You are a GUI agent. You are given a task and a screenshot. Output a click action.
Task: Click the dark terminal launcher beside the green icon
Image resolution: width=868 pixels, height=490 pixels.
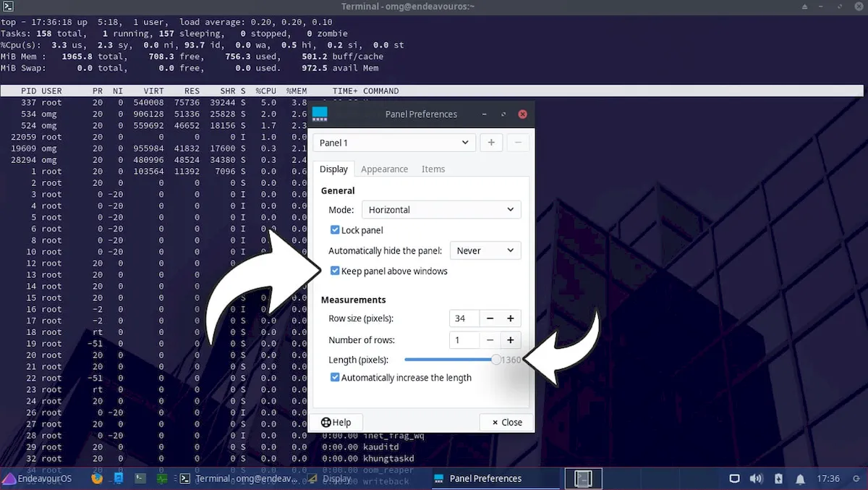(x=141, y=478)
